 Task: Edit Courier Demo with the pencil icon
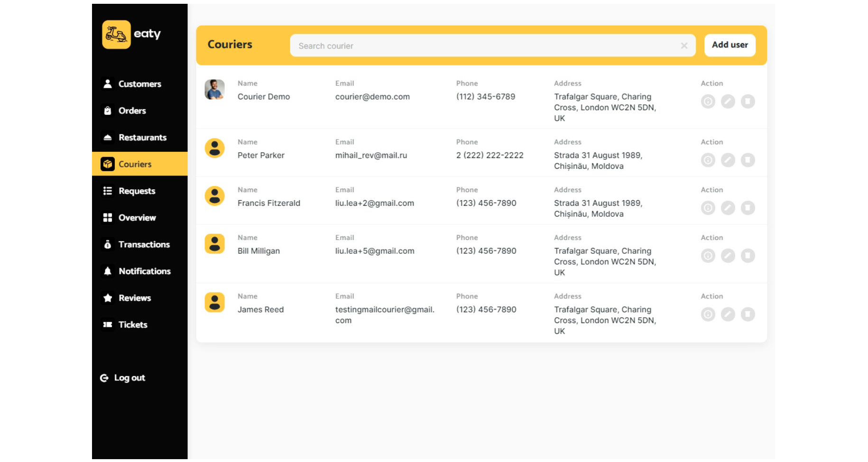[728, 102]
